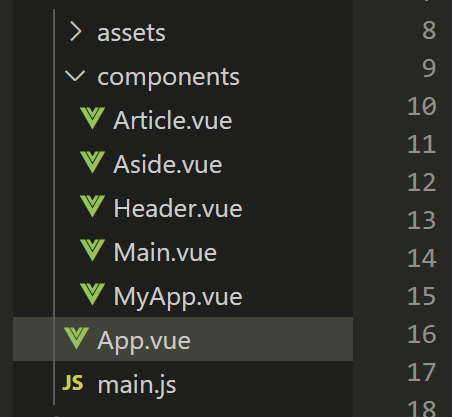Screen dimensions: 452x417
Task: Open Main.vue file
Action: point(165,252)
